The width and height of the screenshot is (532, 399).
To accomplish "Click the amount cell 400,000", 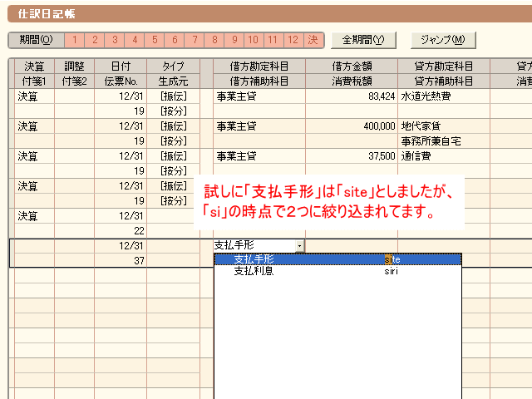I will (x=352, y=126).
